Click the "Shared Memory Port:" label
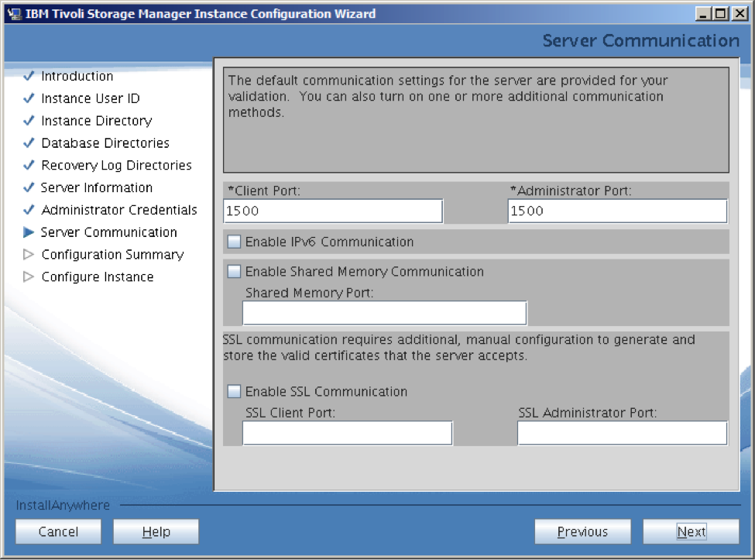Image resolution: width=755 pixels, height=560 pixels. (x=310, y=293)
